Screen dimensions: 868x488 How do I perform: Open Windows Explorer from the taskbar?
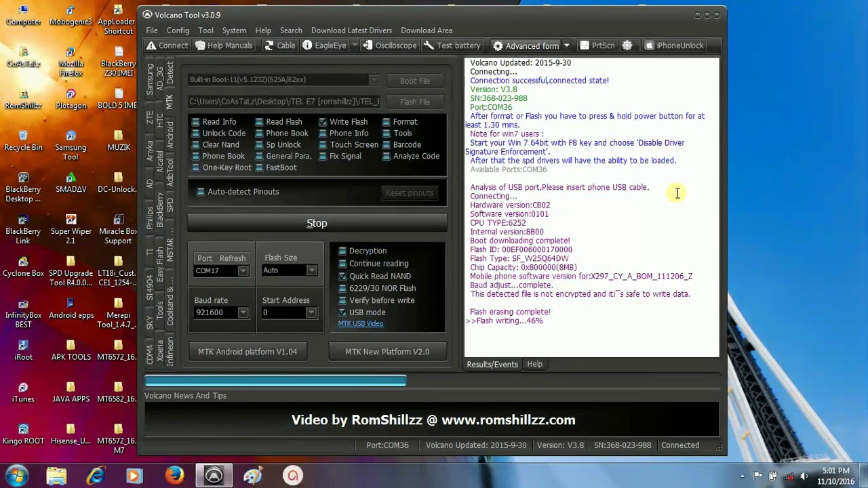56,475
